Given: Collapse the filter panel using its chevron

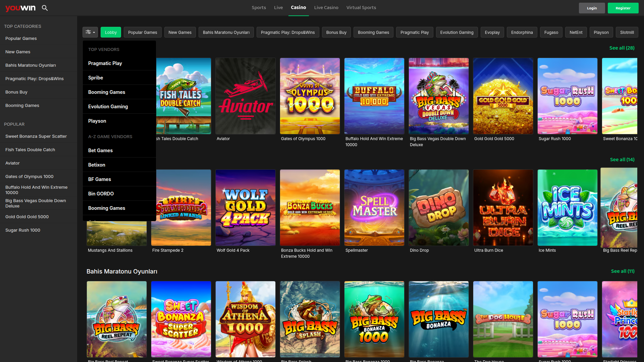Looking at the screenshot, I should 94,32.
